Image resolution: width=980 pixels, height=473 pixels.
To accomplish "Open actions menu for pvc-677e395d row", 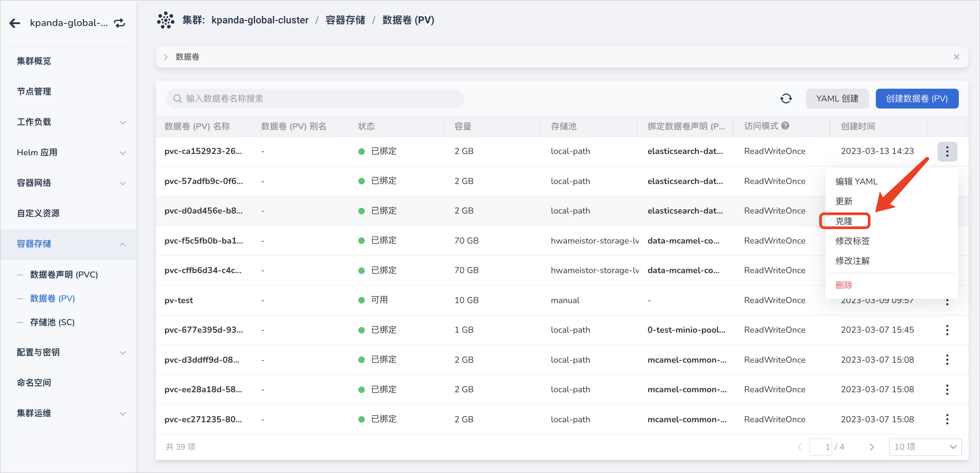I will [947, 330].
